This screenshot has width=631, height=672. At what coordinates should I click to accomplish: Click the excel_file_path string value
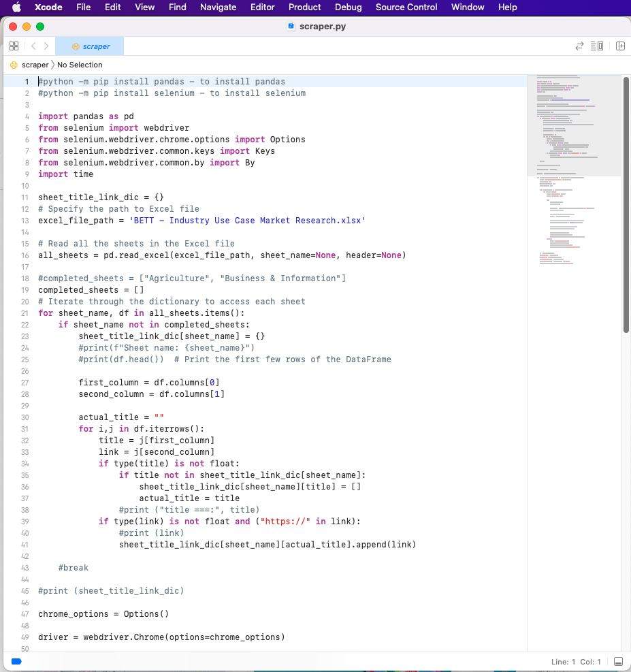pyautogui.click(x=247, y=221)
